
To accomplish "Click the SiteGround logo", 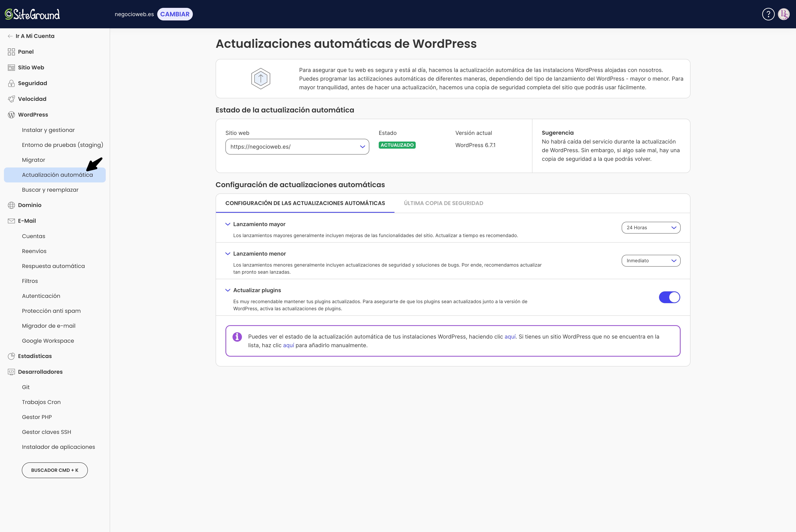I will (x=32, y=14).
